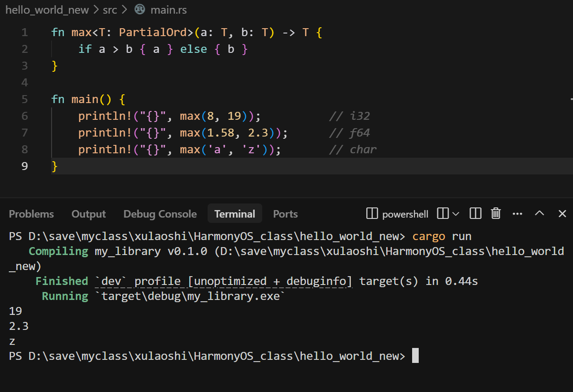
Task: Click the '0.44s' build time in terminal
Action: coord(461,281)
